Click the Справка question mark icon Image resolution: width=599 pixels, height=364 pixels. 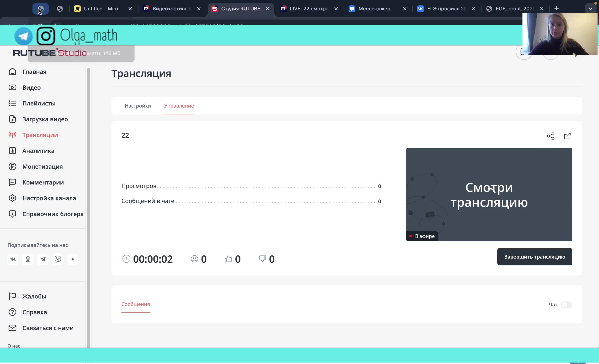12,312
